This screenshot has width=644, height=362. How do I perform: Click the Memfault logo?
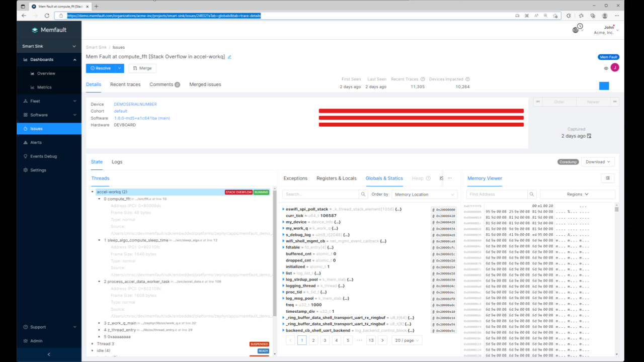(x=49, y=30)
